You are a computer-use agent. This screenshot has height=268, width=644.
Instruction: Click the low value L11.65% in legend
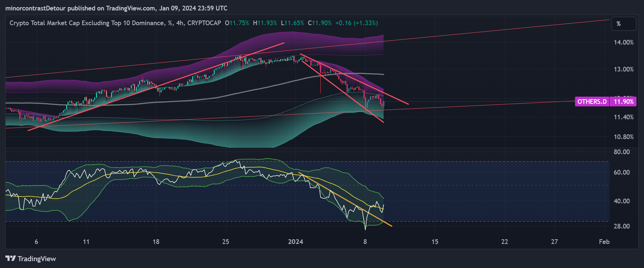point(292,23)
